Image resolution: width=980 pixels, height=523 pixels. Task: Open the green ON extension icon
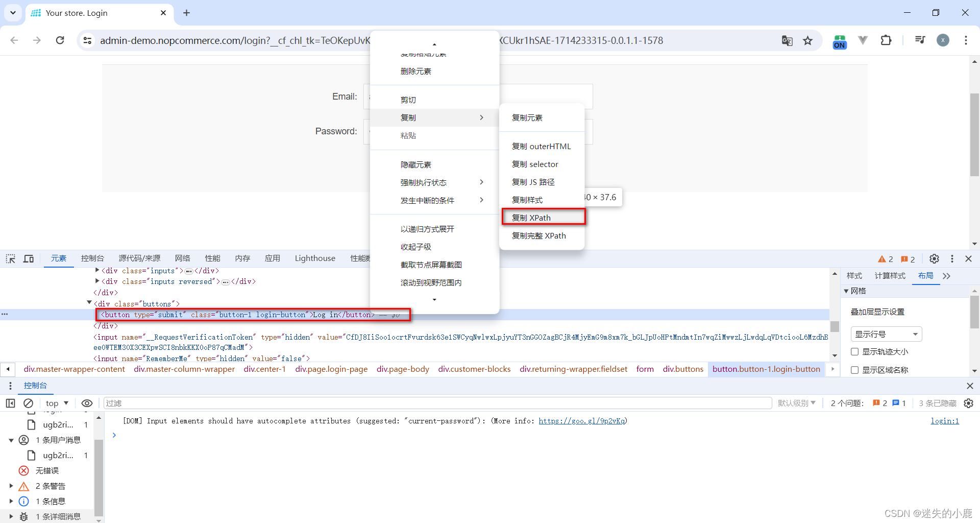click(x=840, y=41)
